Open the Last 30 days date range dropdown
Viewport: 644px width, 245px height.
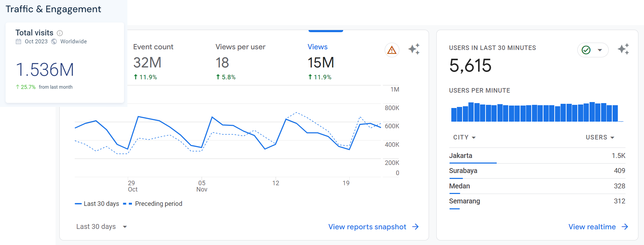click(x=101, y=227)
